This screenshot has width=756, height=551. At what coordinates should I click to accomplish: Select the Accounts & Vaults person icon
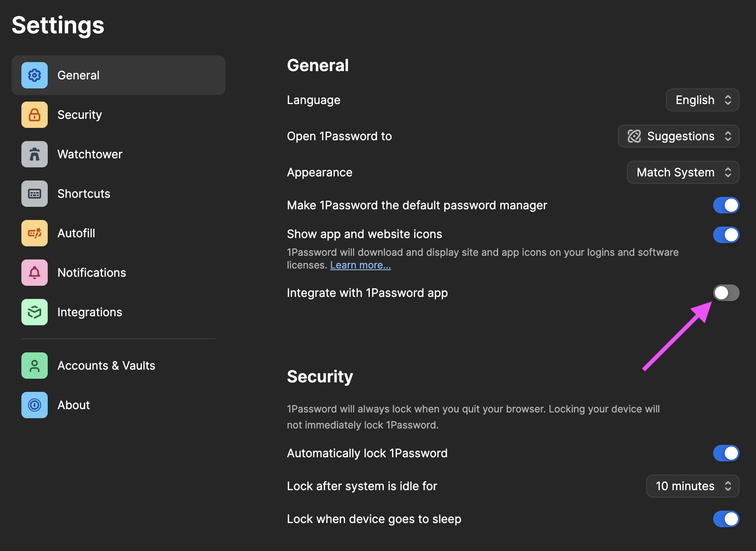(x=35, y=366)
